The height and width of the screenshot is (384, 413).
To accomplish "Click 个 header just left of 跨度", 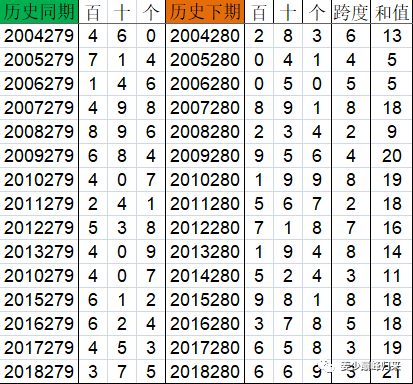I will 317,12.
